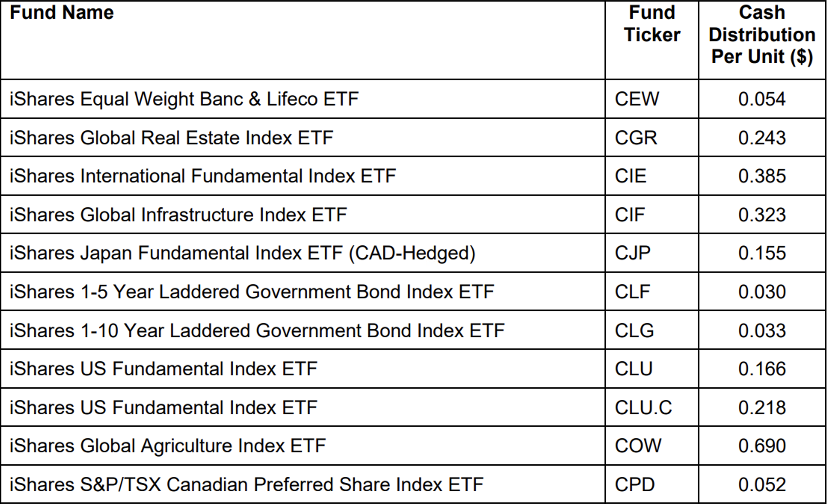Image resolution: width=827 pixels, height=504 pixels.
Task: Click the Fund Name column header
Action: click(62, 13)
